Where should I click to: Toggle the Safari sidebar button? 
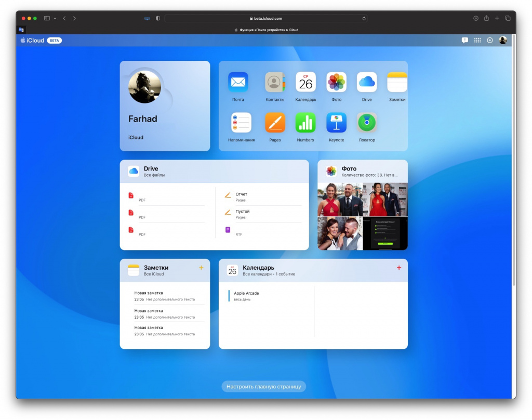coord(47,18)
